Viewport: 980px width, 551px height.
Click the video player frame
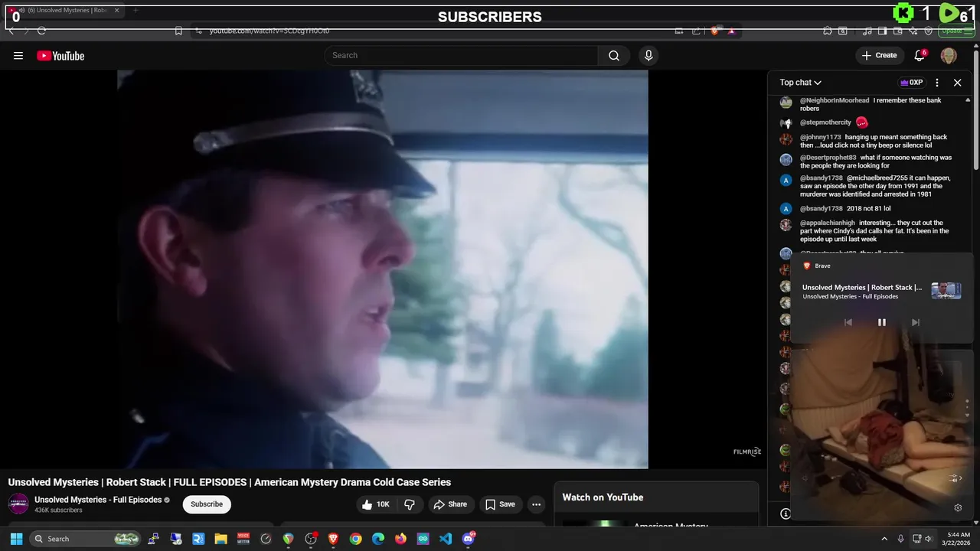(383, 269)
